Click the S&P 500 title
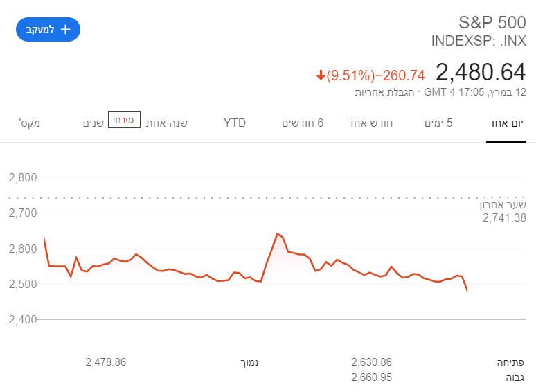Screen dimensions: 536x392 point(492,22)
